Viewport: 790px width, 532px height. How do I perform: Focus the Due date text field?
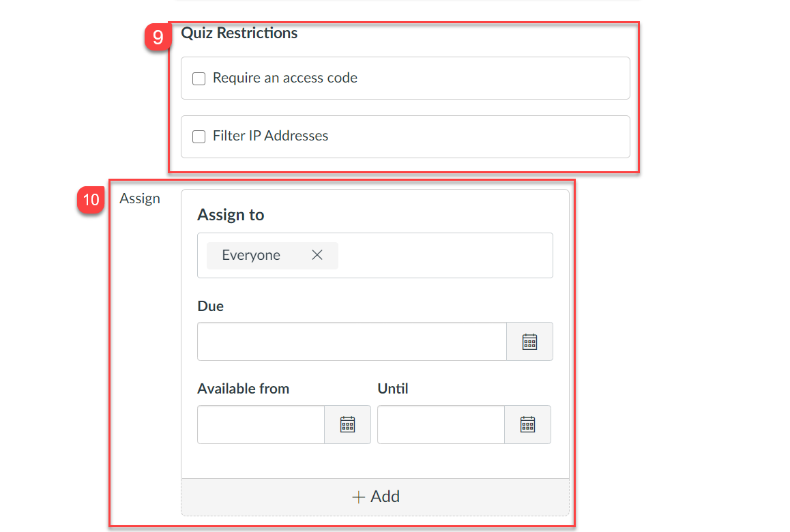pos(352,342)
